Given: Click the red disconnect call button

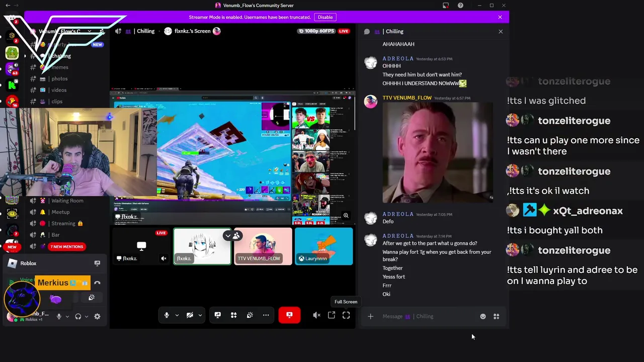Looking at the screenshot, I should 289,315.
